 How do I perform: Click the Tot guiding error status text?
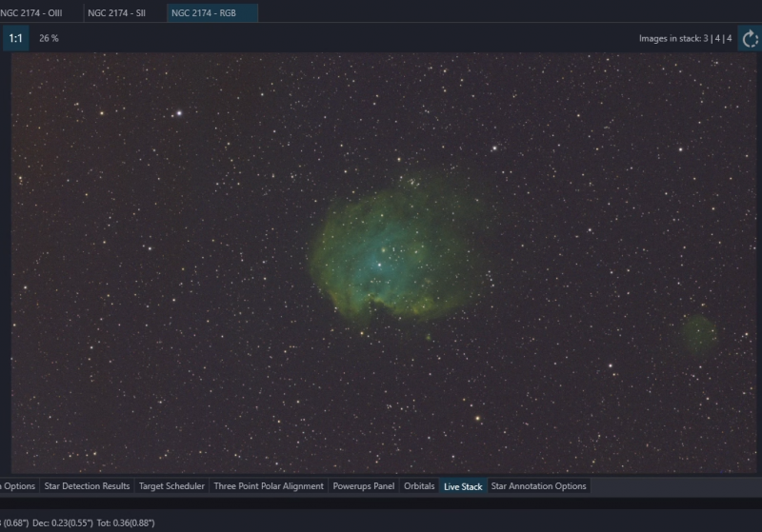(126, 522)
